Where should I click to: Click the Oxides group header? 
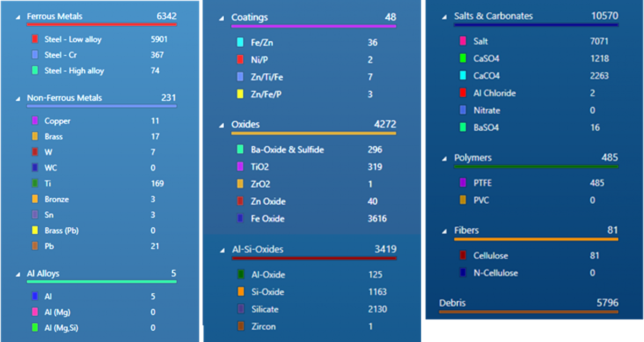(x=245, y=124)
